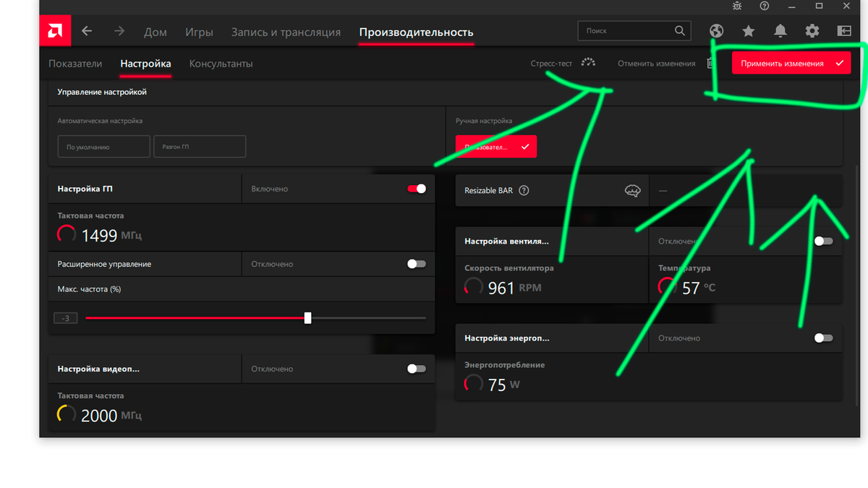Select the Пользовательский manual tuning button

click(496, 147)
